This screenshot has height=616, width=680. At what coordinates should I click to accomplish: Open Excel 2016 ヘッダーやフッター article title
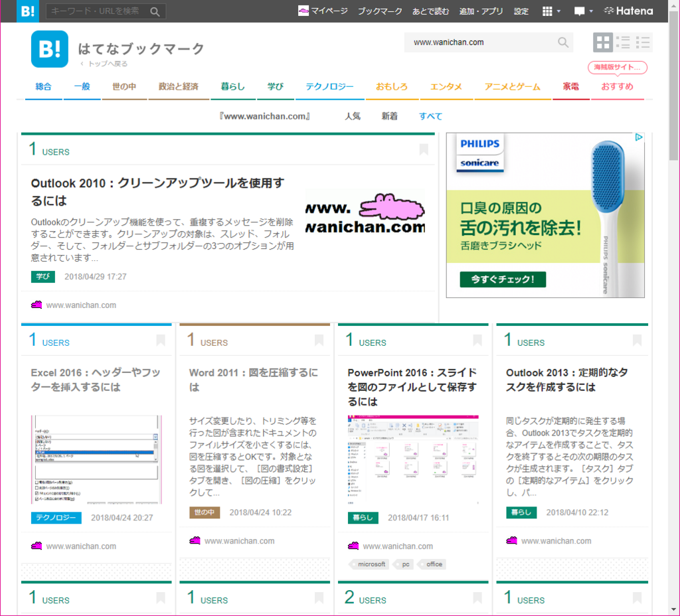click(96, 380)
